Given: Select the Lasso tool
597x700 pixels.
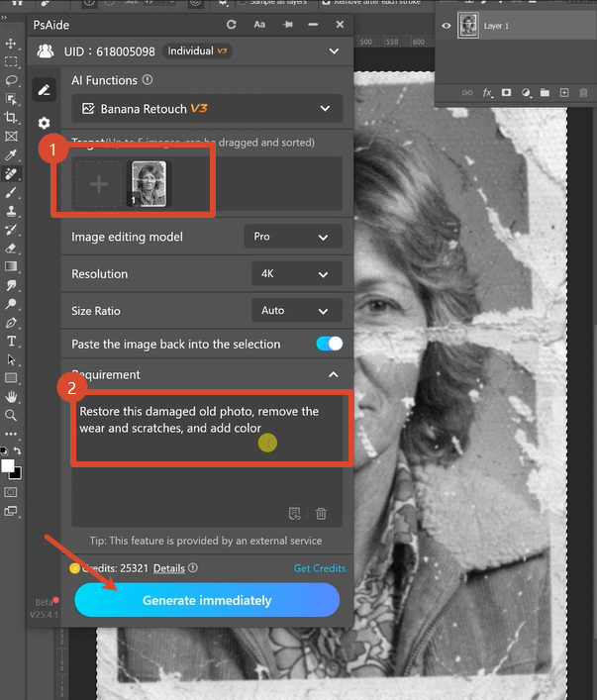Looking at the screenshot, I should click(11, 80).
